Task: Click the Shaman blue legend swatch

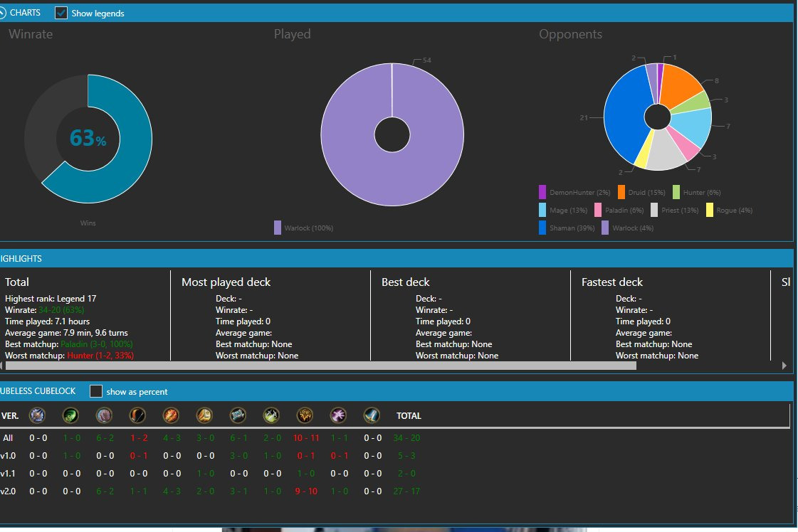Action: point(543,228)
